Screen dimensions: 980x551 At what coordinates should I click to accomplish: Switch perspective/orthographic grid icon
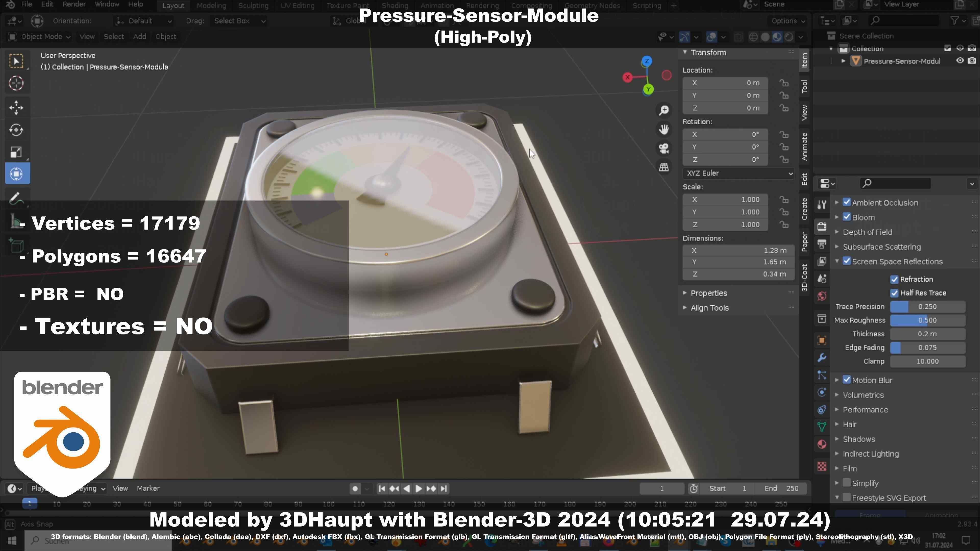(664, 167)
